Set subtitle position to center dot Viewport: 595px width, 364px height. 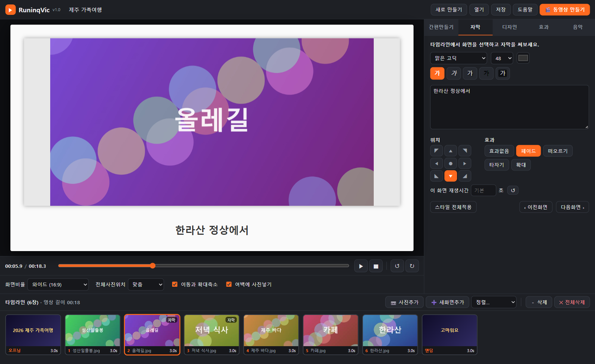(x=451, y=163)
